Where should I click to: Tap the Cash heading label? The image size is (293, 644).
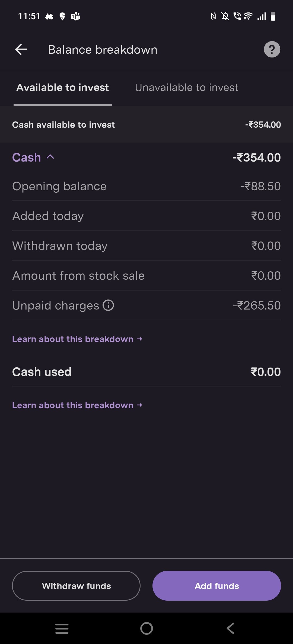click(27, 157)
